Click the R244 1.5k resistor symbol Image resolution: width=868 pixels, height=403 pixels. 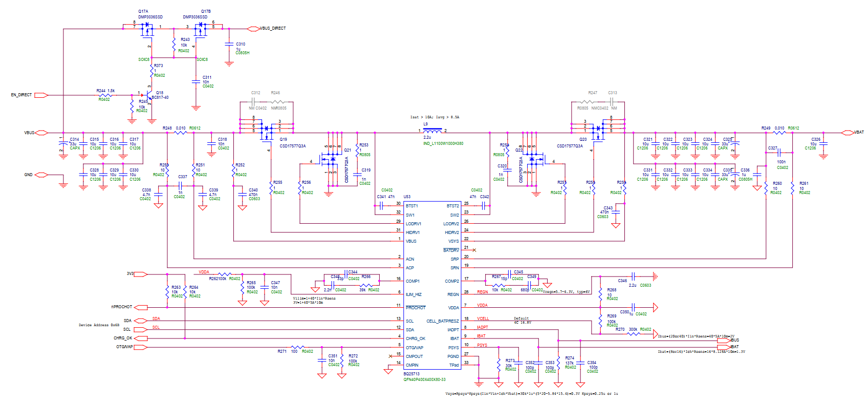tap(105, 95)
